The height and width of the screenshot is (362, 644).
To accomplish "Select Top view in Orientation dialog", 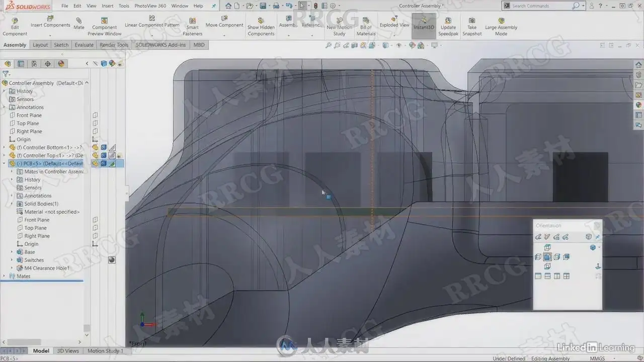I will [x=547, y=247].
